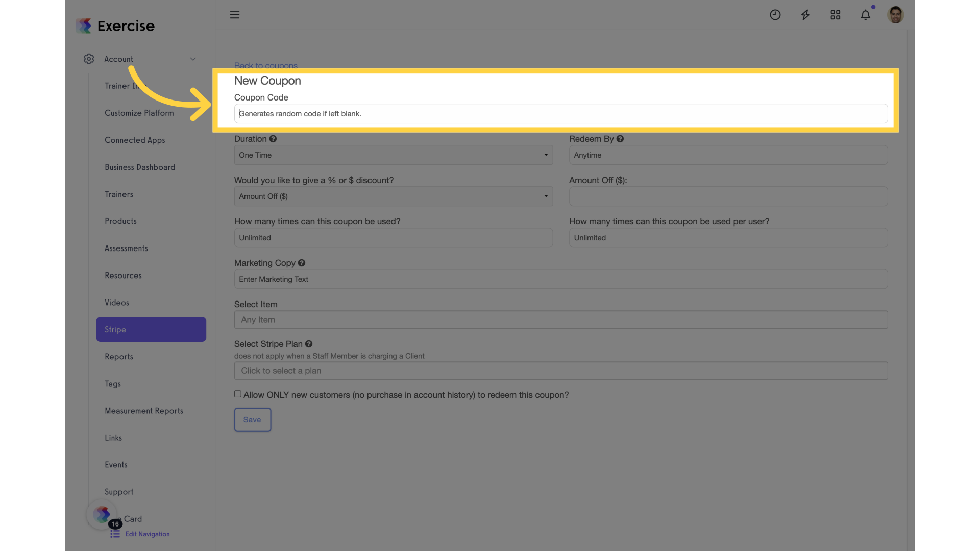Open the Reports menu item
Screen dimensions: 980x551
[119, 357]
